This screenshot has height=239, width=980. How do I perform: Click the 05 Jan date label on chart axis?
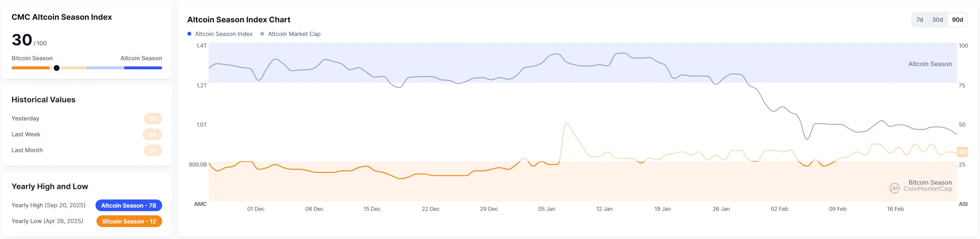point(546,209)
